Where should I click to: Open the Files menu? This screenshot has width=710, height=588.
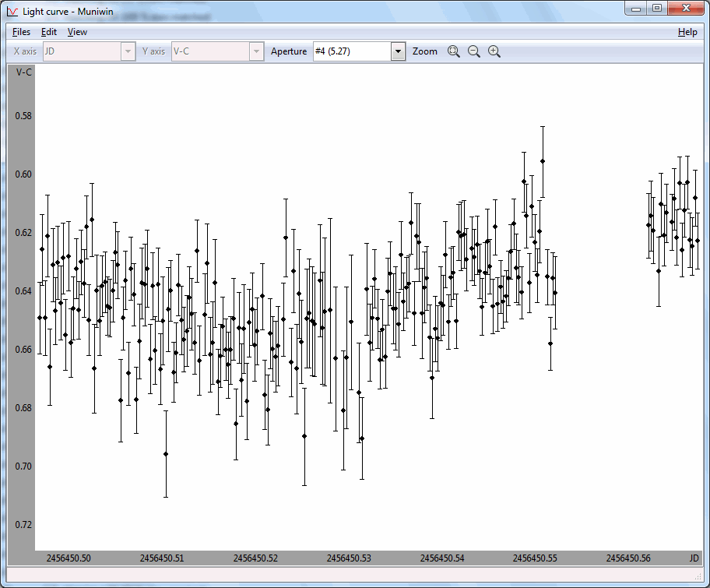[x=21, y=32]
